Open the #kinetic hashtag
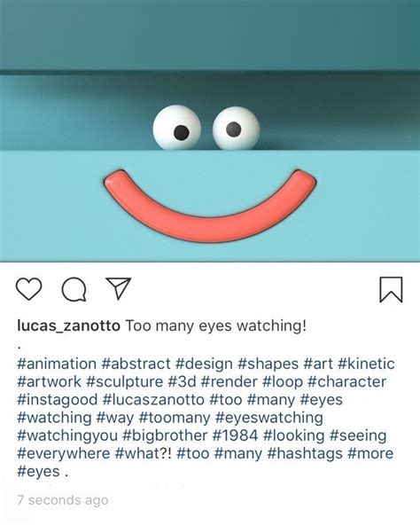420x525 pixels. tap(366, 364)
